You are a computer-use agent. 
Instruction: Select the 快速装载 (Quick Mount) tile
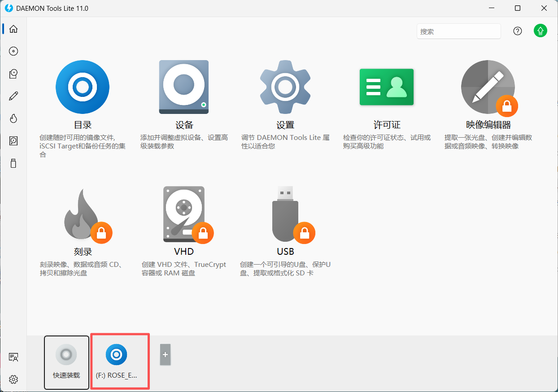(x=66, y=362)
